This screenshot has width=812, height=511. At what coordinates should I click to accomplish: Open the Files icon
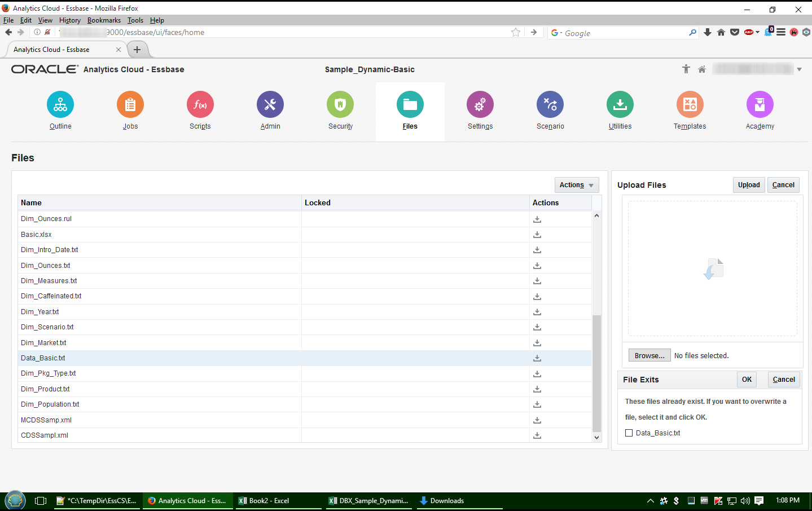[410, 104]
